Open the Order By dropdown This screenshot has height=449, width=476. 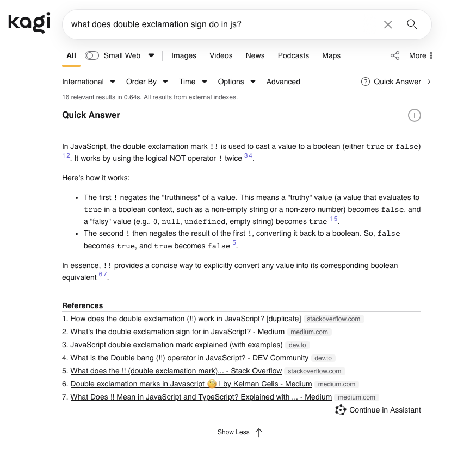coord(147,82)
